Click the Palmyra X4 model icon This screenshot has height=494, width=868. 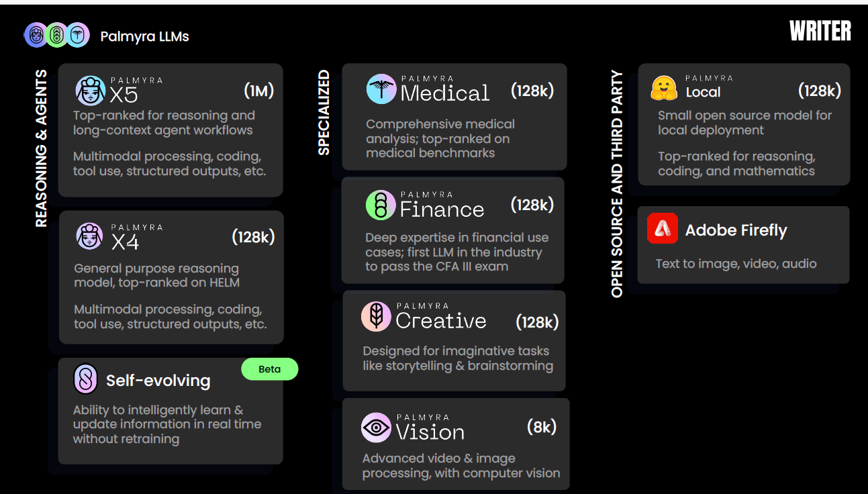[90, 238]
